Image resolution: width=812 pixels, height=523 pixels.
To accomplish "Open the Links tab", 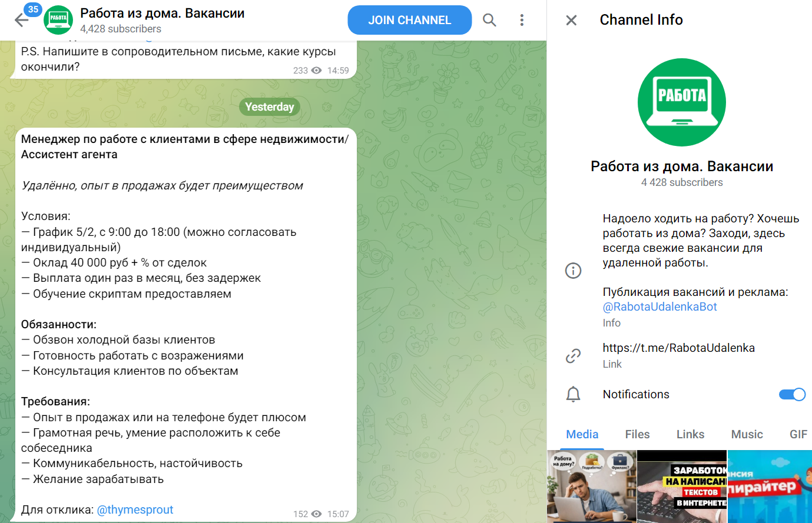I will coord(690,434).
